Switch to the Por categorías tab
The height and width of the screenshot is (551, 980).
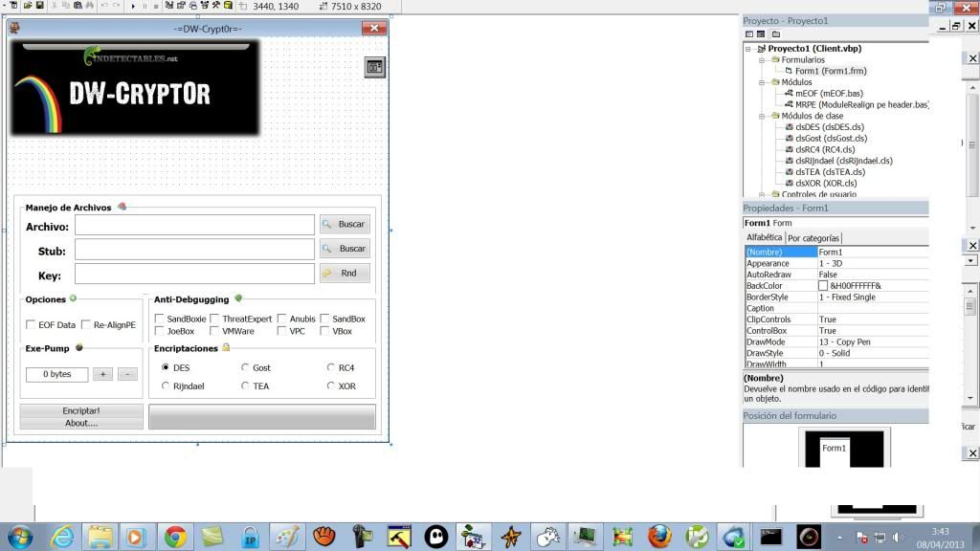(x=813, y=238)
